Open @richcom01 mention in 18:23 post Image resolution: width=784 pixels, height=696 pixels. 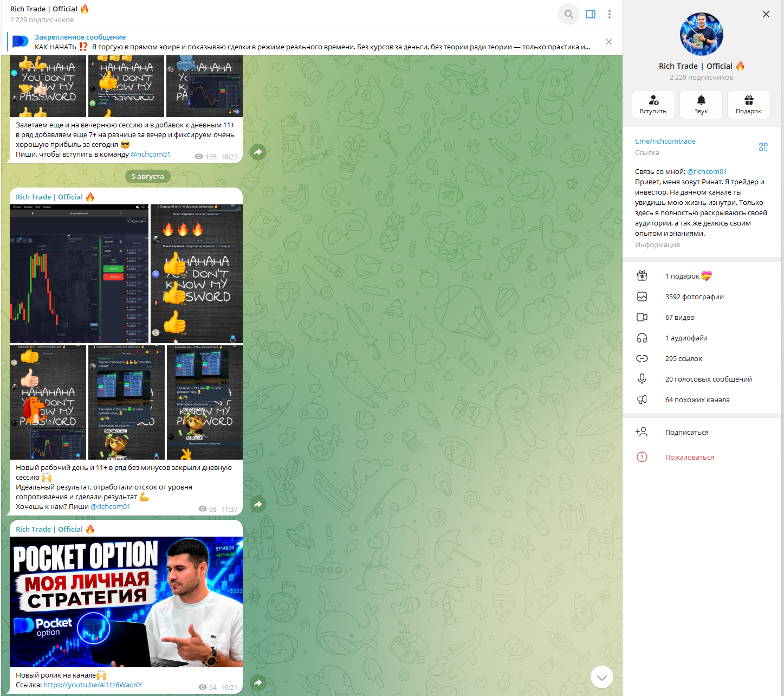[151, 154]
